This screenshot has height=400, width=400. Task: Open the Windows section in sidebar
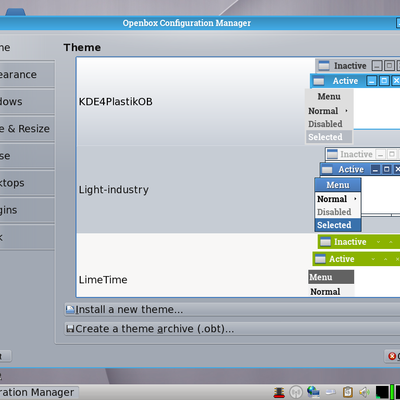click(27, 102)
